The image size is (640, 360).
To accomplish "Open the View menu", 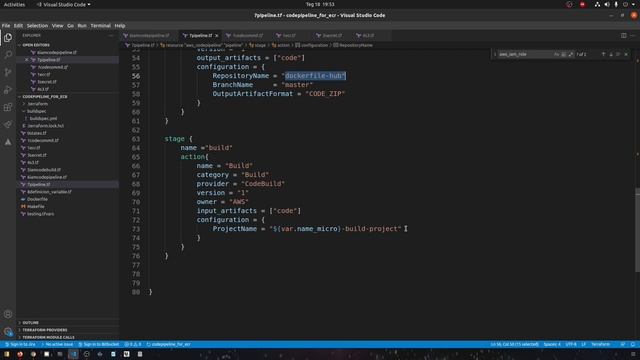I will click(x=58, y=25).
